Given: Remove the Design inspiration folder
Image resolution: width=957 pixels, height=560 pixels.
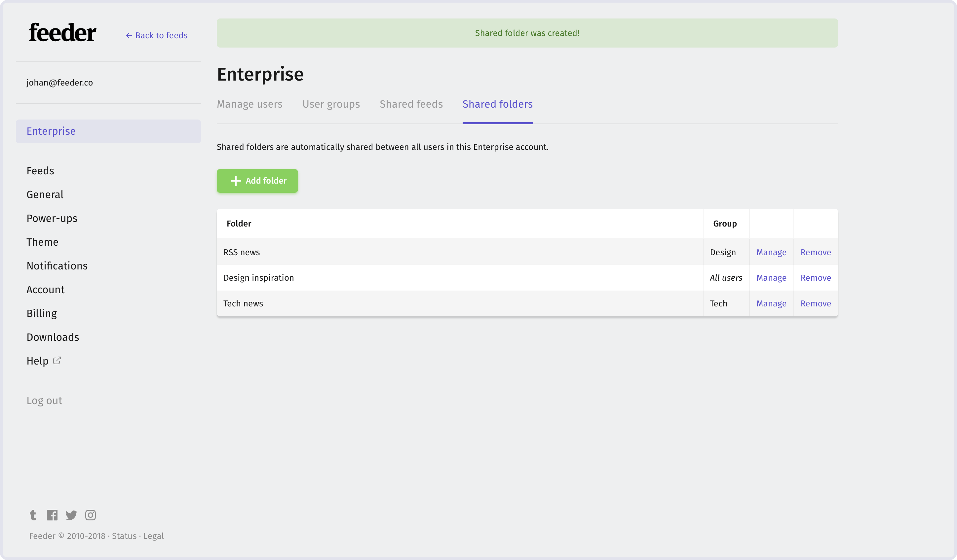Looking at the screenshot, I should (816, 278).
